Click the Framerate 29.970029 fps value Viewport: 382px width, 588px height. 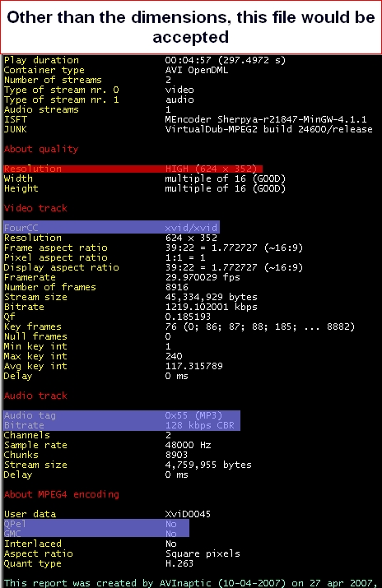tap(203, 277)
